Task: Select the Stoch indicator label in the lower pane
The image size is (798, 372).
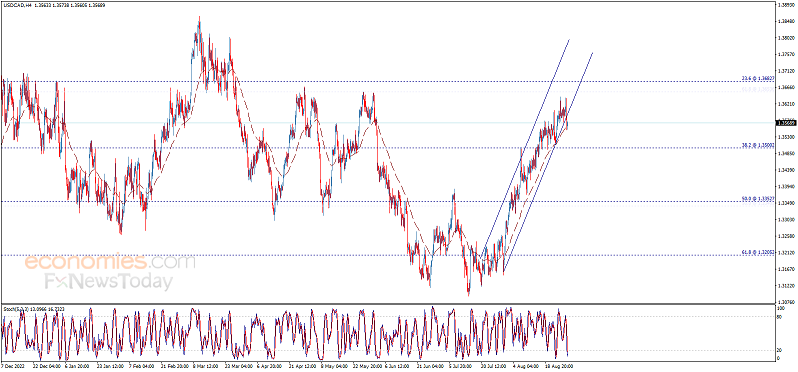Action: (34, 308)
